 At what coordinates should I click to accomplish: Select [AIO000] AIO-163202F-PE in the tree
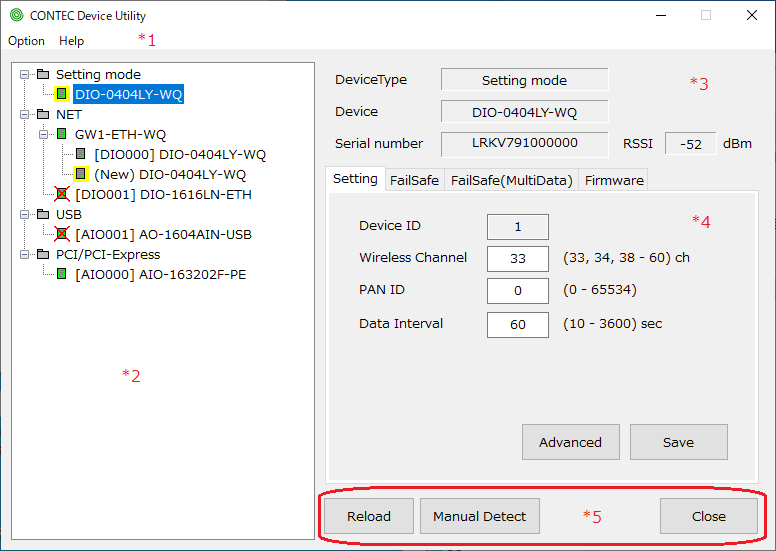160,274
